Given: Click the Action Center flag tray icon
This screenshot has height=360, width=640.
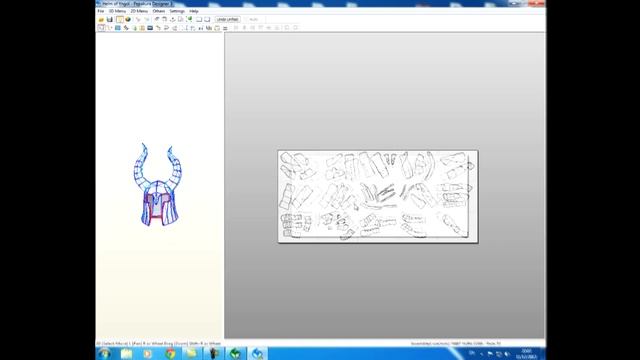Looking at the screenshot, I should coord(490,354).
